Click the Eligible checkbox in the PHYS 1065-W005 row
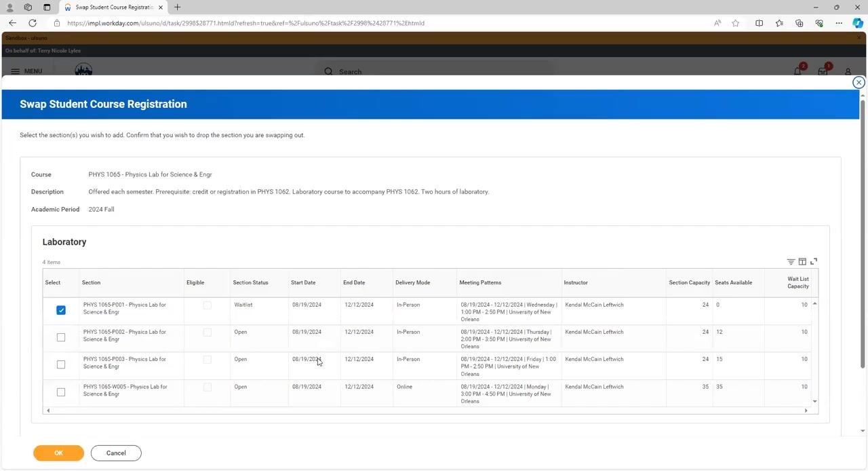 pyautogui.click(x=208, y=387)
